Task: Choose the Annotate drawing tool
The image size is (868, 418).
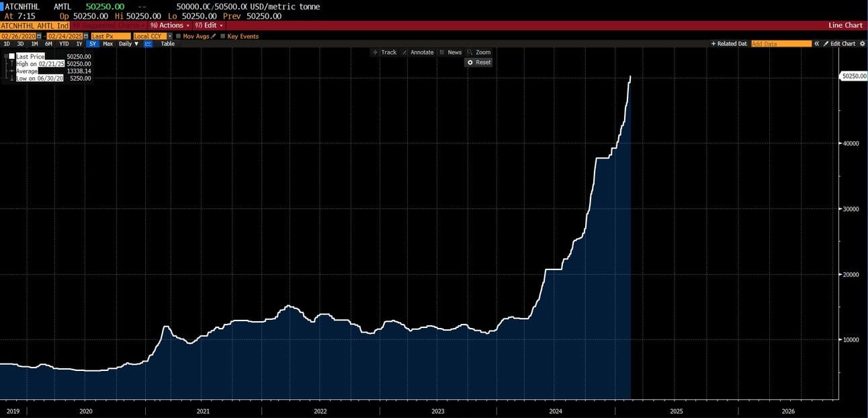Action: coord(418,52)
